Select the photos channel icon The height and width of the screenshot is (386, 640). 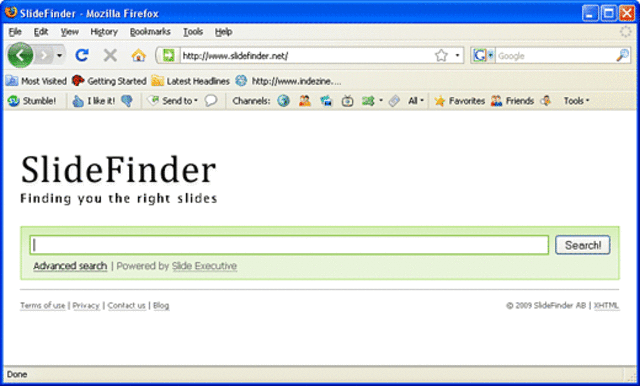(326, 101)
